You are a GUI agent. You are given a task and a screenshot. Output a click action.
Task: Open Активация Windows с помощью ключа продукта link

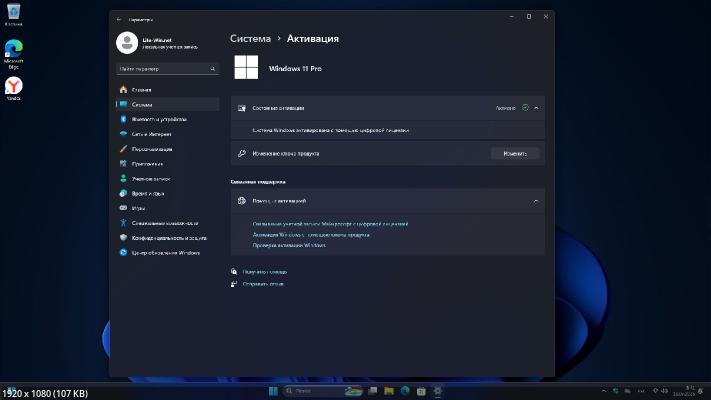tap(311, 235)
